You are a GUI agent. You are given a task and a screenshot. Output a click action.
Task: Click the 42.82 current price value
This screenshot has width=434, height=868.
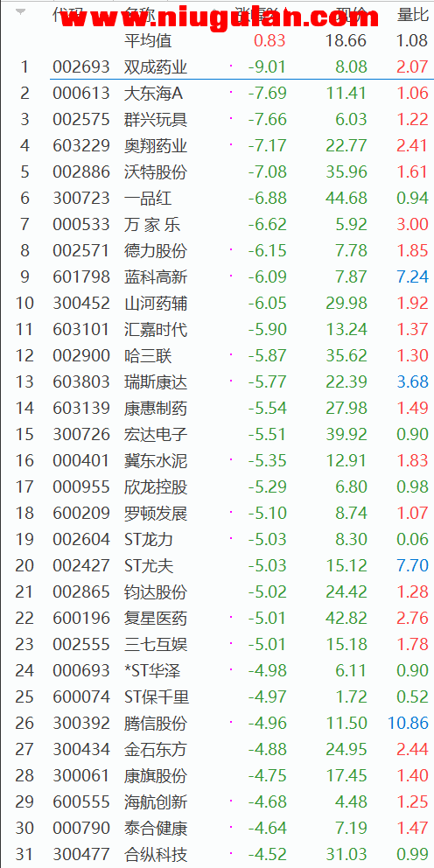[x=346, y=618]
